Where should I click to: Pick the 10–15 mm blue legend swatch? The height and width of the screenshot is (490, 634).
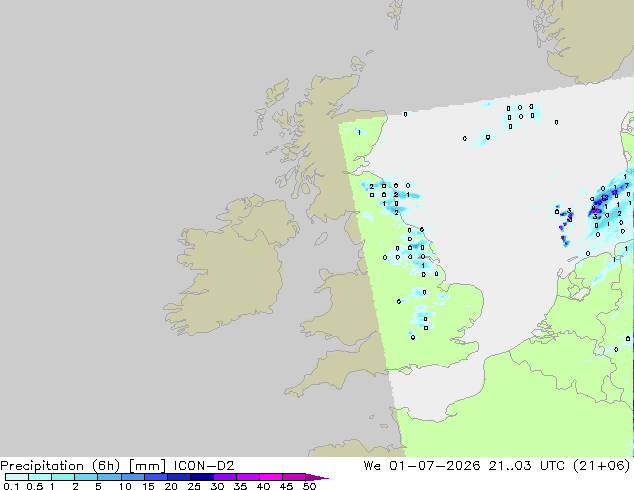pos(133,477)
